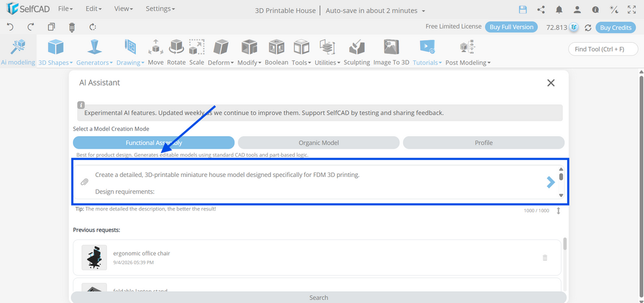
Task: Open the Image To 3D tool
Action: [391, 52]
